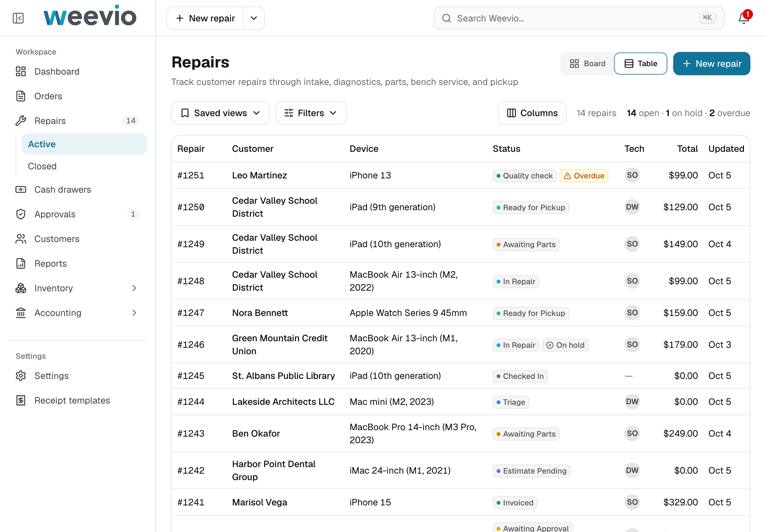Click DW tech avatar for repair #1250

632,207
